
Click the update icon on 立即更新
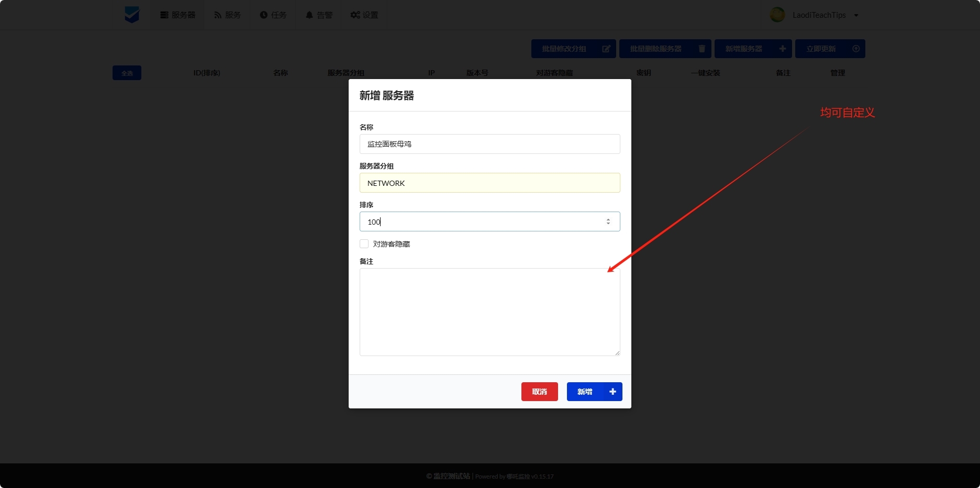(856, 49)
